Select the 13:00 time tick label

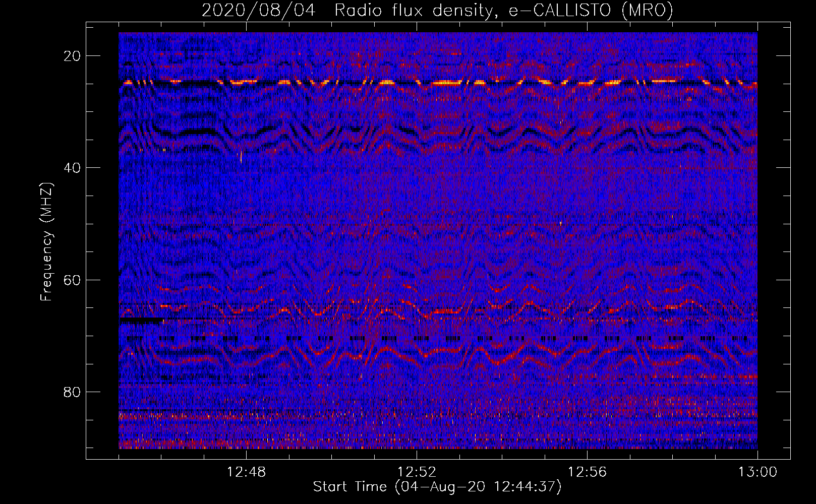click(757, 472)
